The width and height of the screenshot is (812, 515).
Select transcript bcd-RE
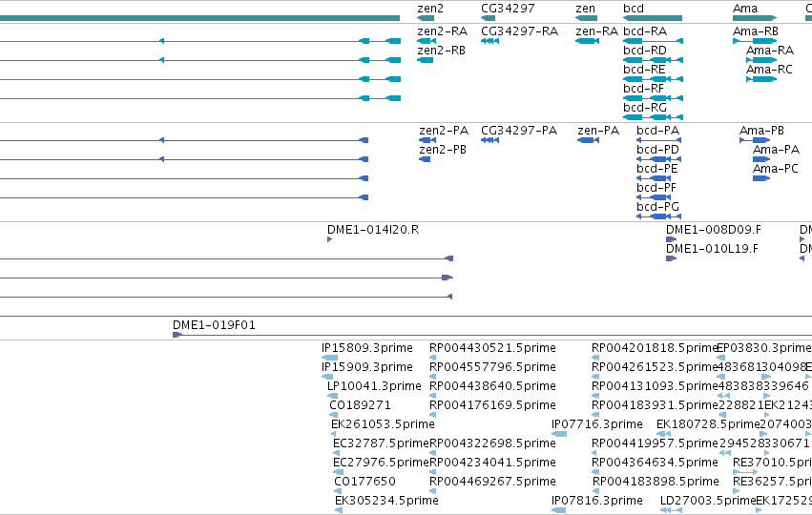click(x=653, y=79)
